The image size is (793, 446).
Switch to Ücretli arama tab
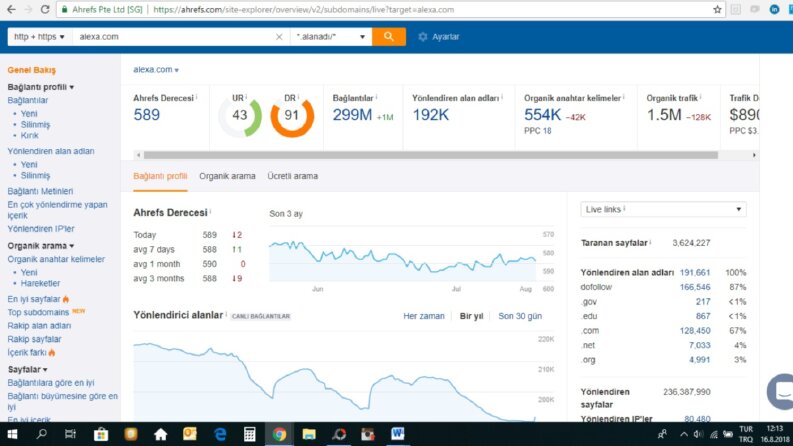tap(292, 176)
